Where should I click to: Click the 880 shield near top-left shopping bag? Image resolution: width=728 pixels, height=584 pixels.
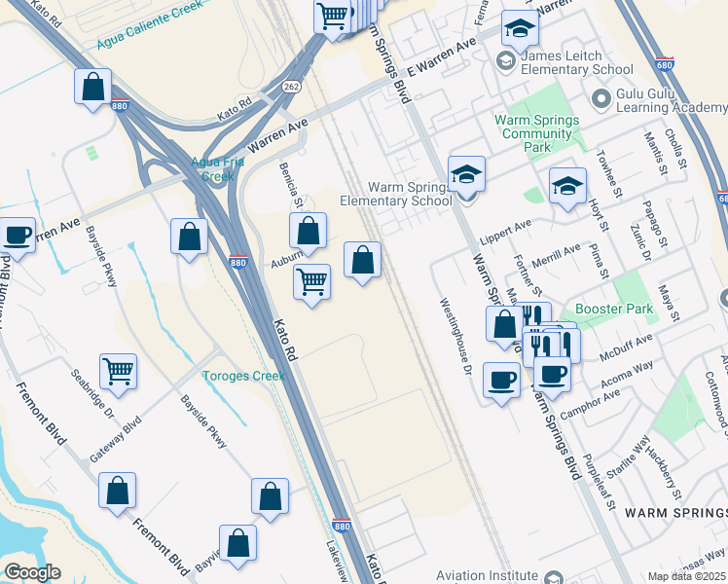click(x=120, y=105)
